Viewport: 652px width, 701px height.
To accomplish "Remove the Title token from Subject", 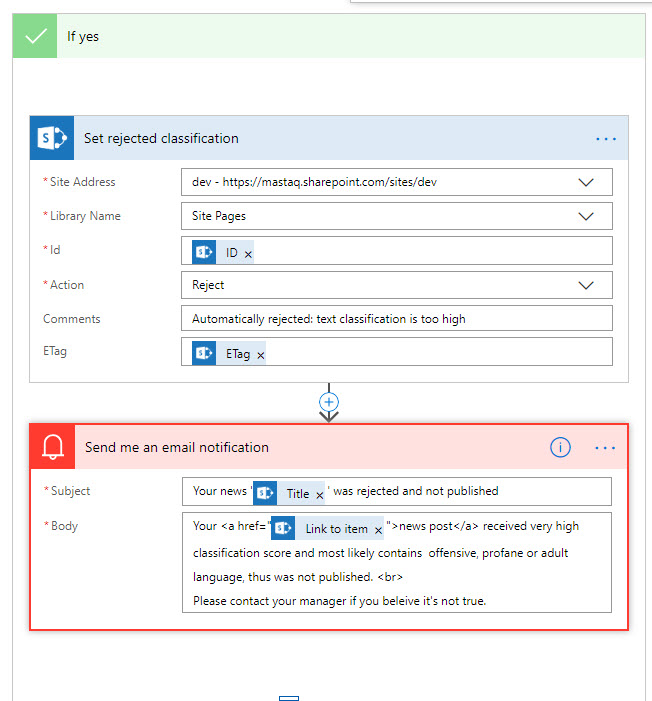I will 320,494.
